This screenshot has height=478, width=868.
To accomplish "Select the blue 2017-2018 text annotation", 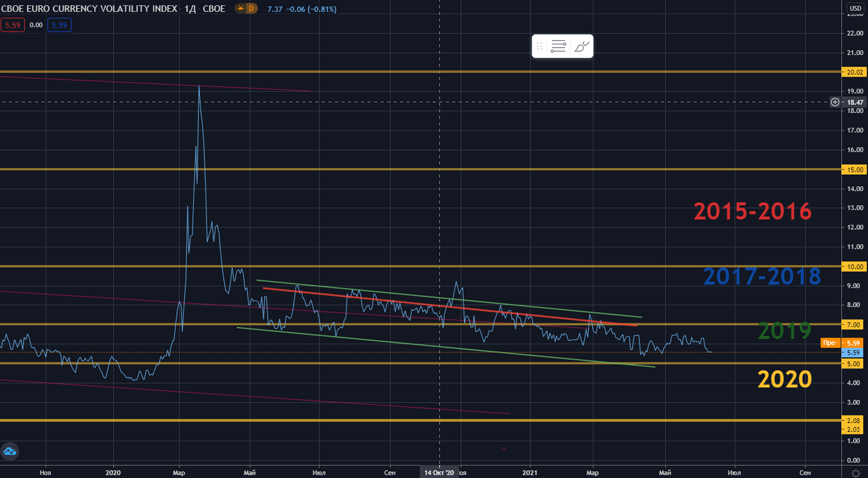I will 762,276.
